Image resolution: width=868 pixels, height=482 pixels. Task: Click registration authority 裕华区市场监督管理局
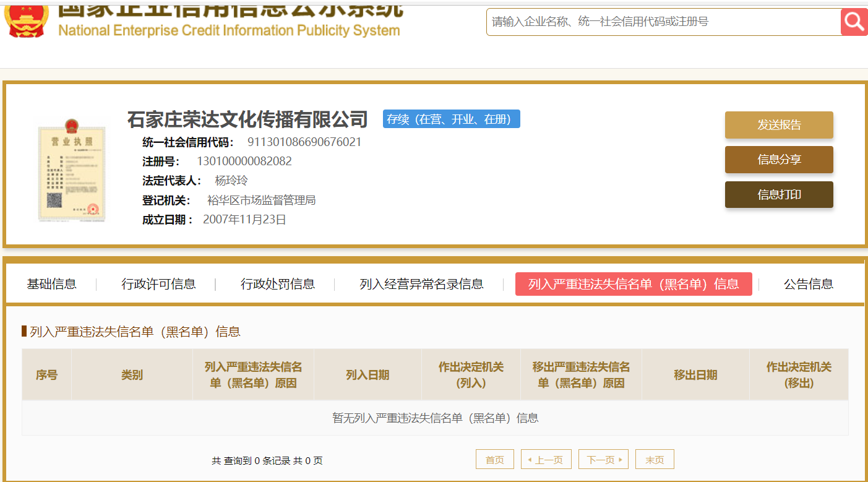point(262,200)
